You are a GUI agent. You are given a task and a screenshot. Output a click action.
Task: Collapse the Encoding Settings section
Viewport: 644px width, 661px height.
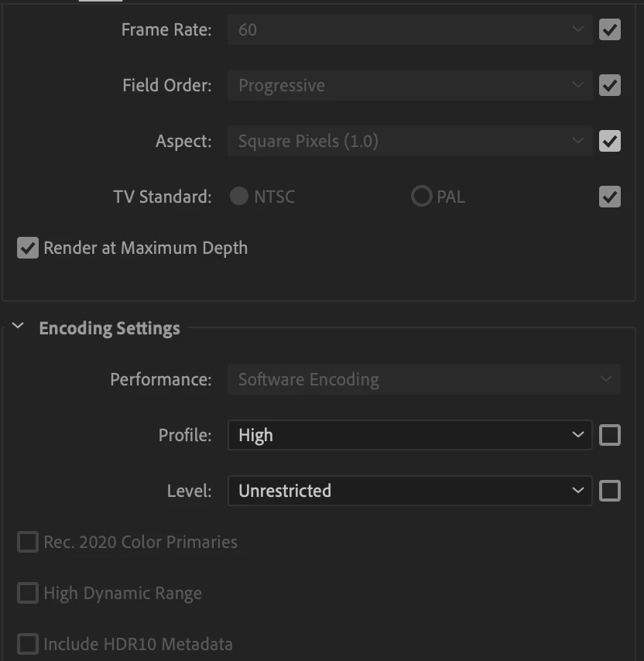pyautogui.click(x=19, y=327)
